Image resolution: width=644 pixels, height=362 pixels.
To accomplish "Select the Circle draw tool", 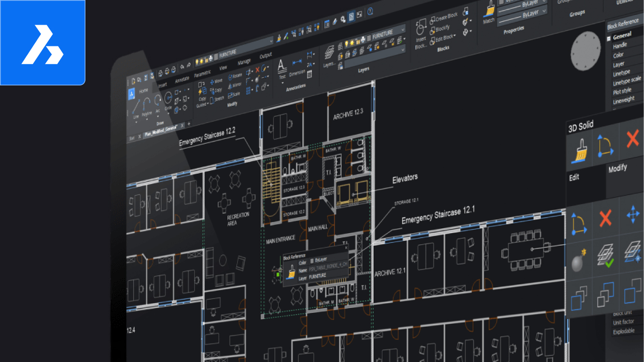I will click(x=168, y=101).
